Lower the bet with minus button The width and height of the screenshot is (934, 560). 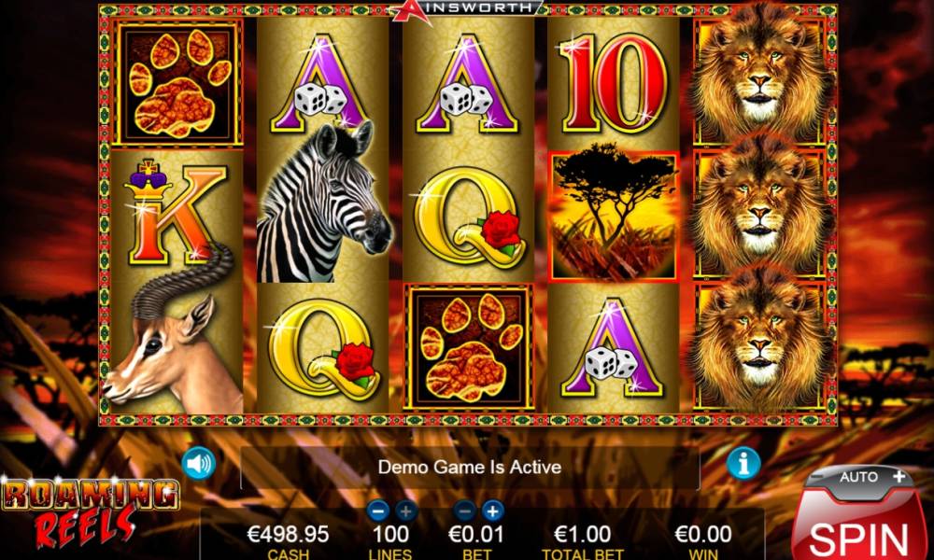[465, 511]
